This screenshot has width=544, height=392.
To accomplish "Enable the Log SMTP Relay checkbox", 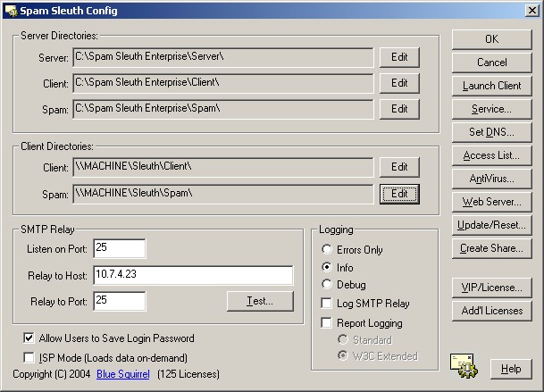I will (x=327, y=304).
